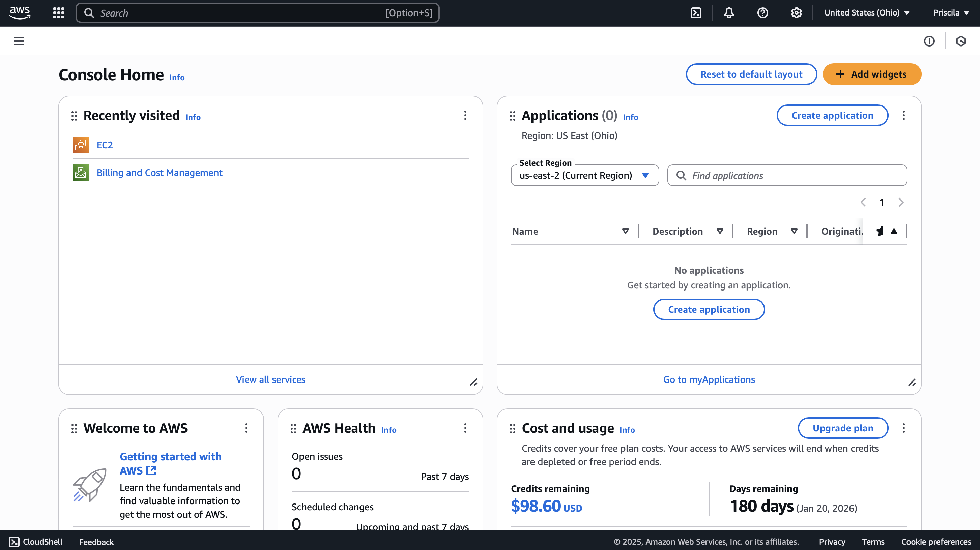
Task: Open the settings gear in header
Action: tap(796, 13)
